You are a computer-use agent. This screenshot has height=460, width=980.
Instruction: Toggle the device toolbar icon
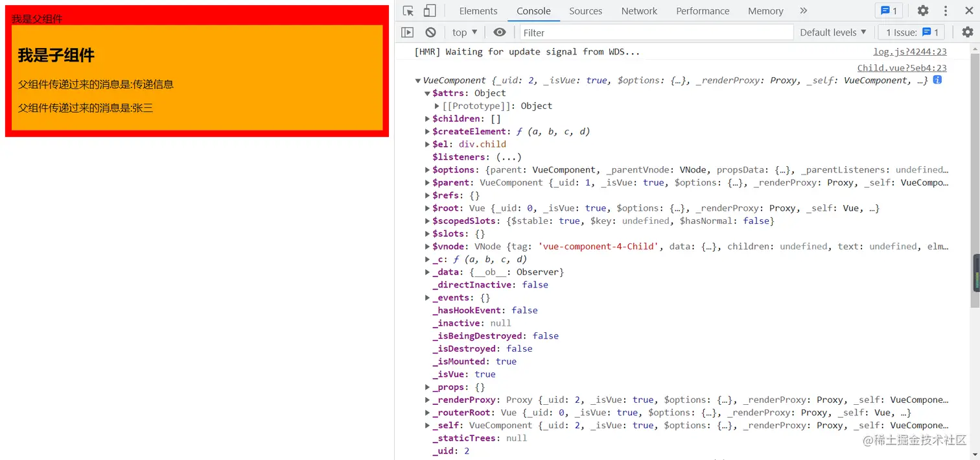click(430, 11)
